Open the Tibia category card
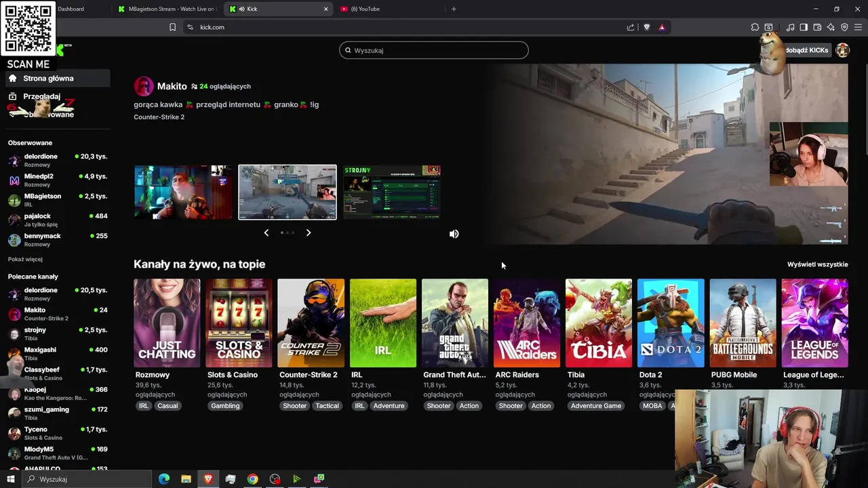The image size is (868, 488). click(x=598, y=323)
